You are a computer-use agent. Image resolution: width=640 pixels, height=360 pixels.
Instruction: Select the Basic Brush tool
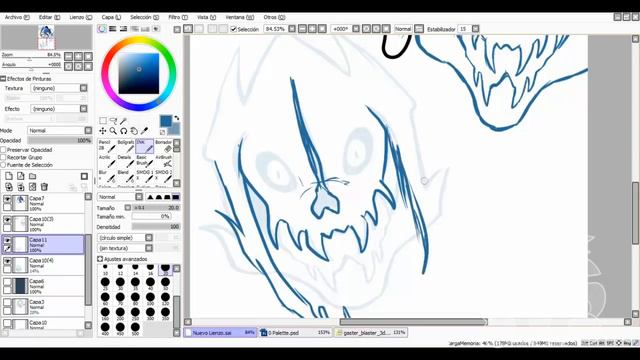tap(144, 162)
